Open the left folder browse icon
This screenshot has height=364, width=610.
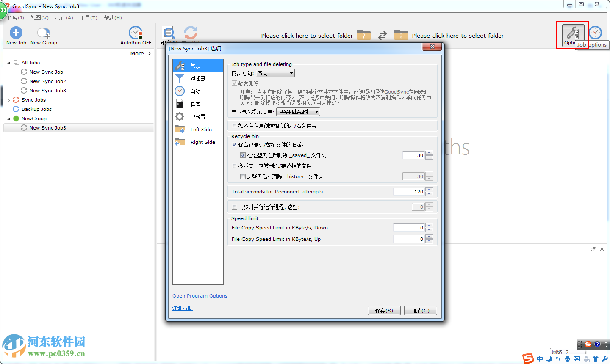pos(364,35)
